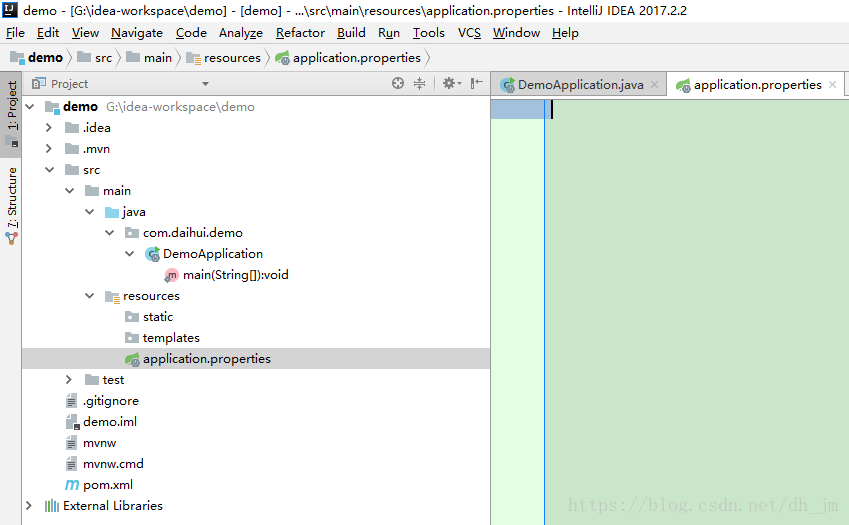Expand the test folder

pyautogui.click(x=69, y=380)
